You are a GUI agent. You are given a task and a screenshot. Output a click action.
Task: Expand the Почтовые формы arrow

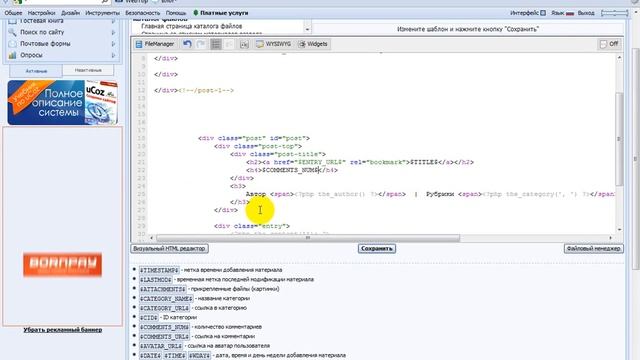pyautogui.click(x=113, y=43)
